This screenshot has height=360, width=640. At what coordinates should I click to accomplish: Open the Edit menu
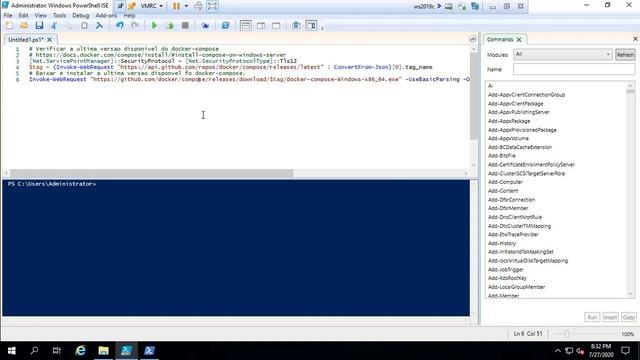click(x=23, y=16)
